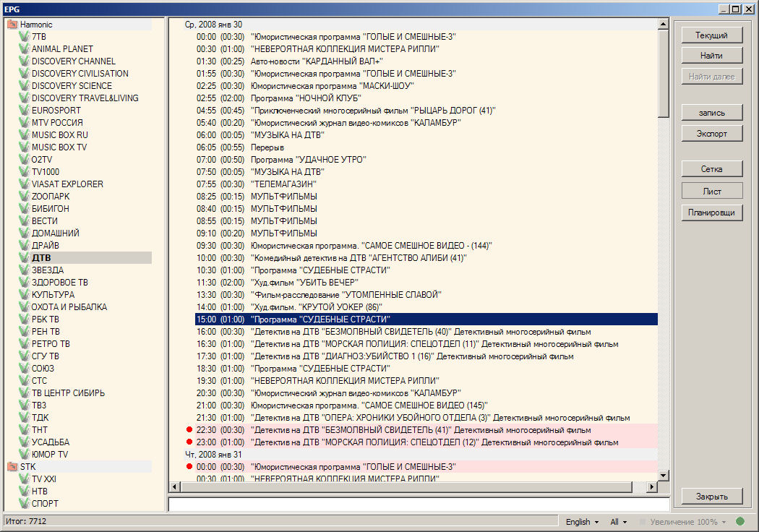This screenshot has height=532, width=759.
Task: Click checkmark icon next to ANIMAL PLANET
Action: 24,49
